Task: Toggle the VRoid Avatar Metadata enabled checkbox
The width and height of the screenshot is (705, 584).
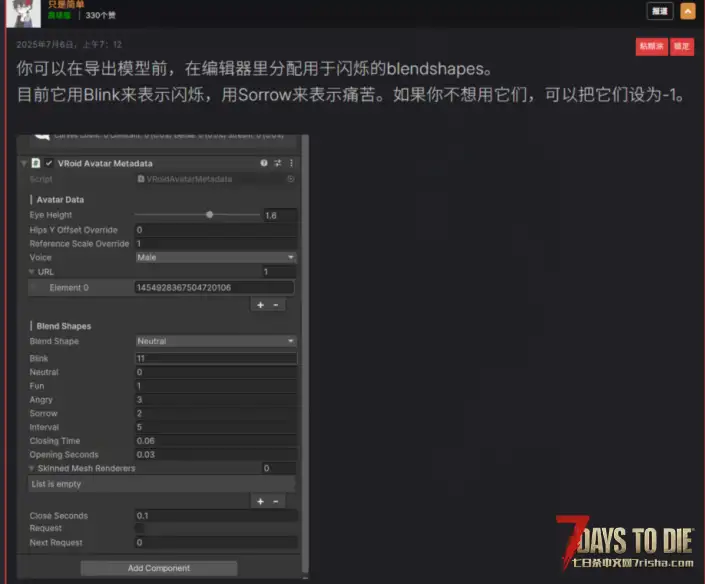Action: 48,163
